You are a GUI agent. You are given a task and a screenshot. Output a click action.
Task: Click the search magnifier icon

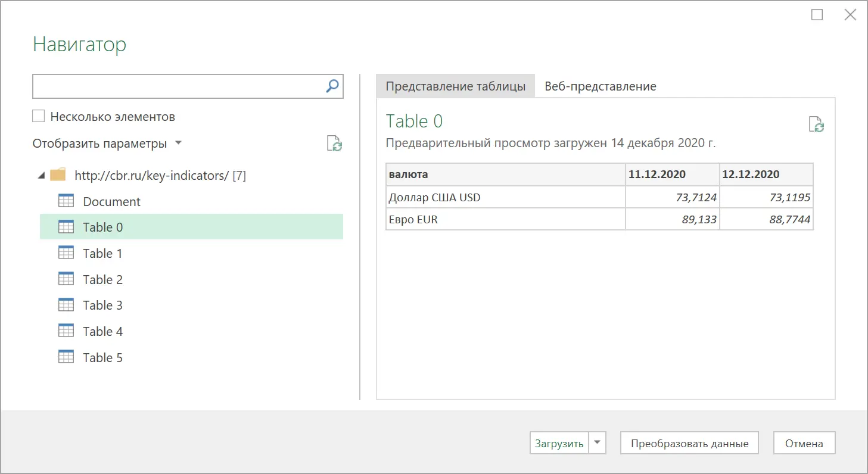pos(332,86)
